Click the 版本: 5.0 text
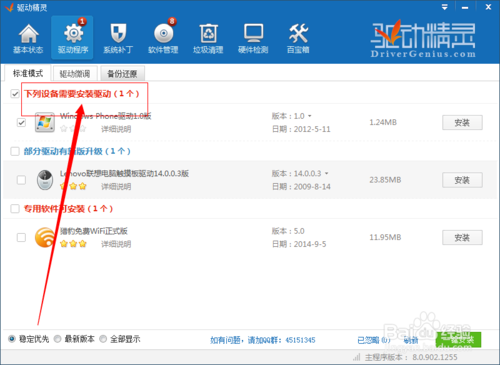Image resolution: width=500 pixels, height=365 pixels. click(288, 231)
